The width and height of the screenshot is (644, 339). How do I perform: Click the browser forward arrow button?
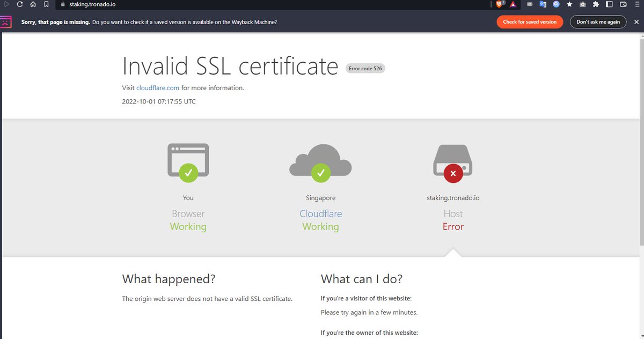pos(6,4)
